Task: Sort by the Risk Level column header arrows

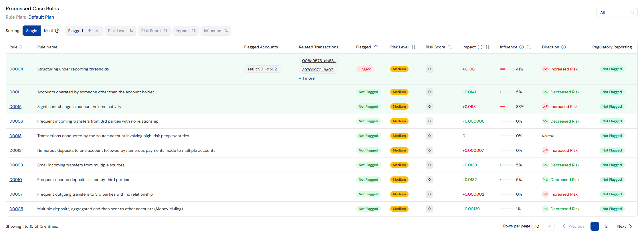Action: (x=413, y=47)
